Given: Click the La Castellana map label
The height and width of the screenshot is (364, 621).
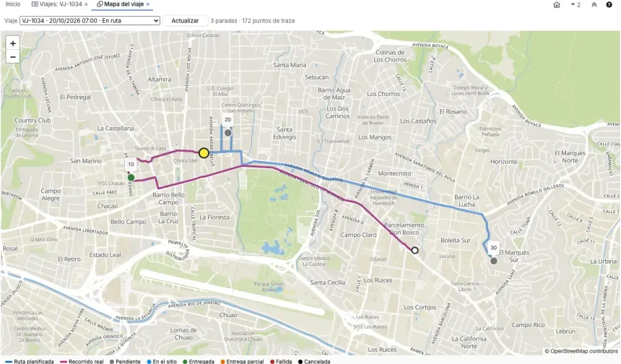Looking at the screenshot, I should tap(116, 129).
